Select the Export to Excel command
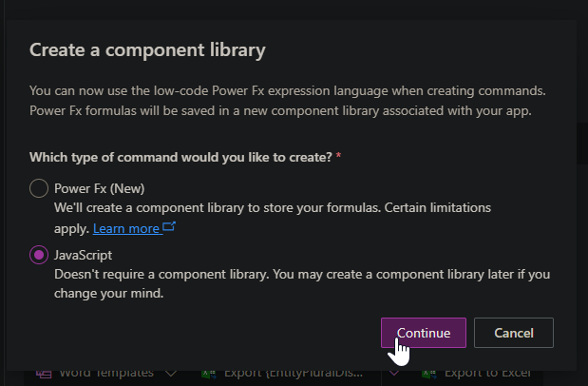 click(x=488, y=374)
